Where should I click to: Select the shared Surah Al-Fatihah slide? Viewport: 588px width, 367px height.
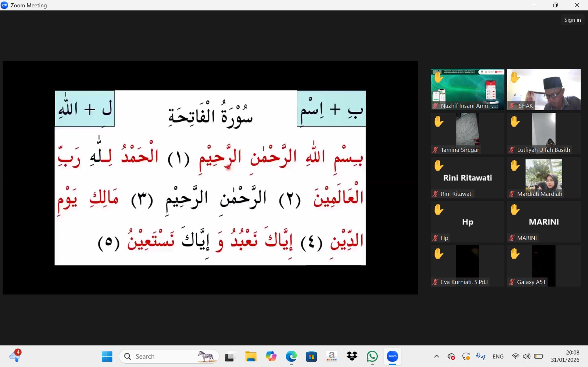pos(210,178)
